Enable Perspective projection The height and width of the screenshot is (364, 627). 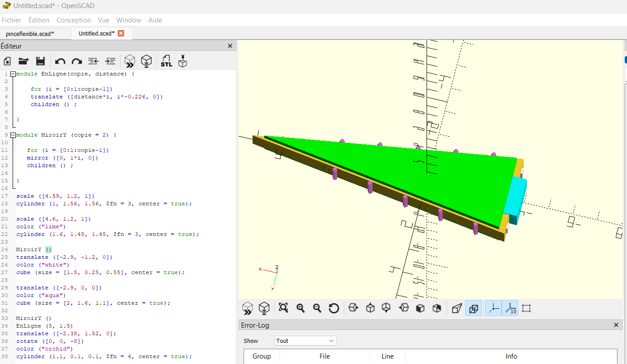[x=457, y=308]
